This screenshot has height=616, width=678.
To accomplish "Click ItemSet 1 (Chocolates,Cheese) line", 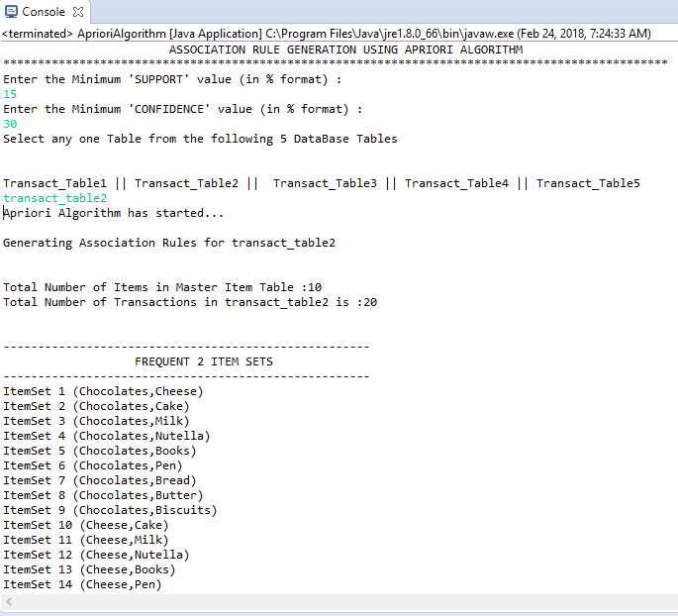I will (x=96, y=391).
